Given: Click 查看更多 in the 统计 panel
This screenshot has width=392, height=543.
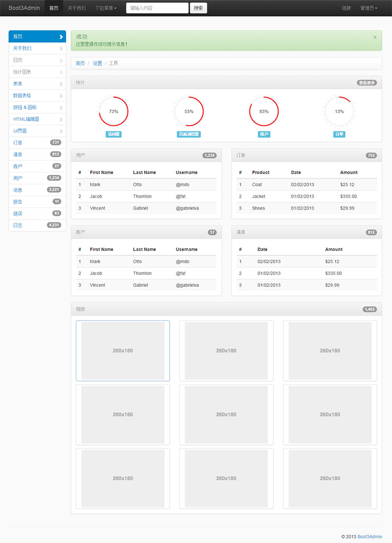Looking at the screenshot, I should [367, 82].
